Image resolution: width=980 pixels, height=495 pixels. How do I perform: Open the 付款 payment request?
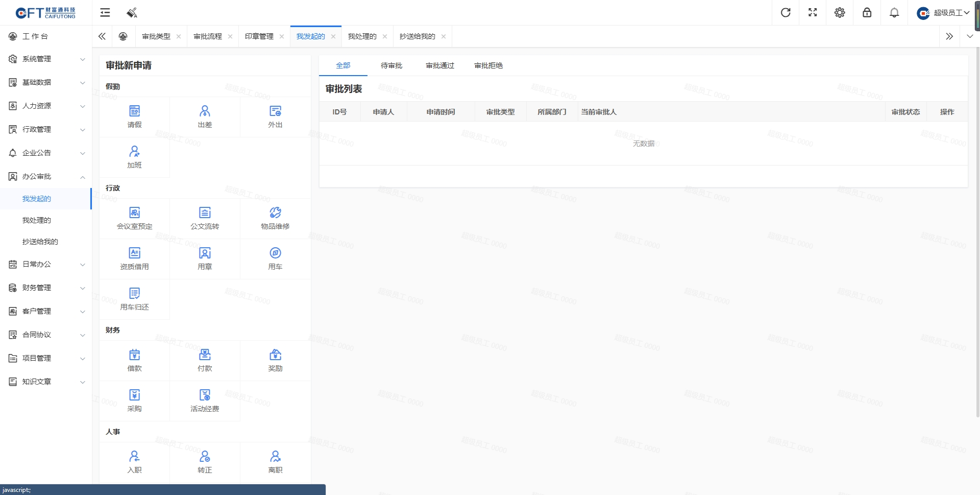[205, 360]
